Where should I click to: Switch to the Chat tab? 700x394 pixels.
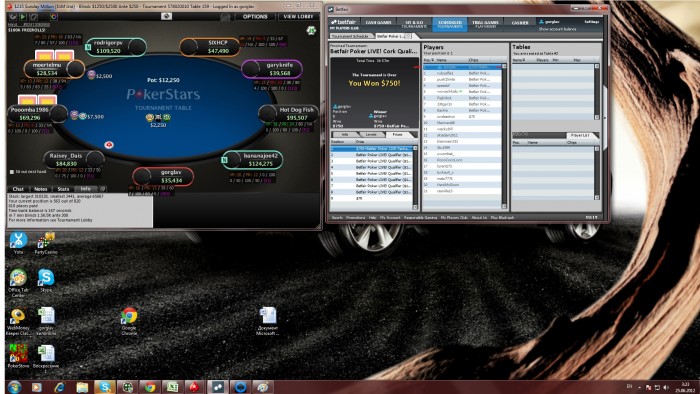click(x=18, y=189)
